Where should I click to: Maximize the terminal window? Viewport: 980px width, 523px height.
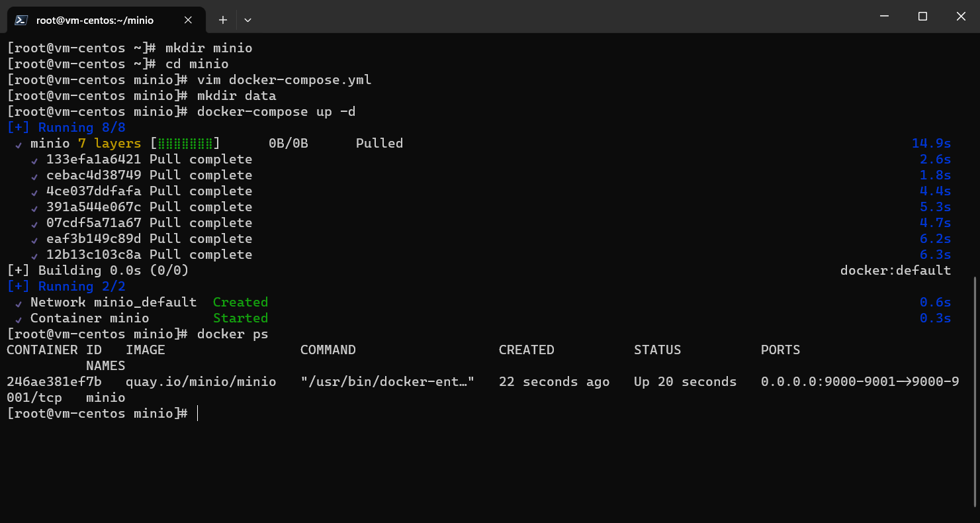coord(922,16)
